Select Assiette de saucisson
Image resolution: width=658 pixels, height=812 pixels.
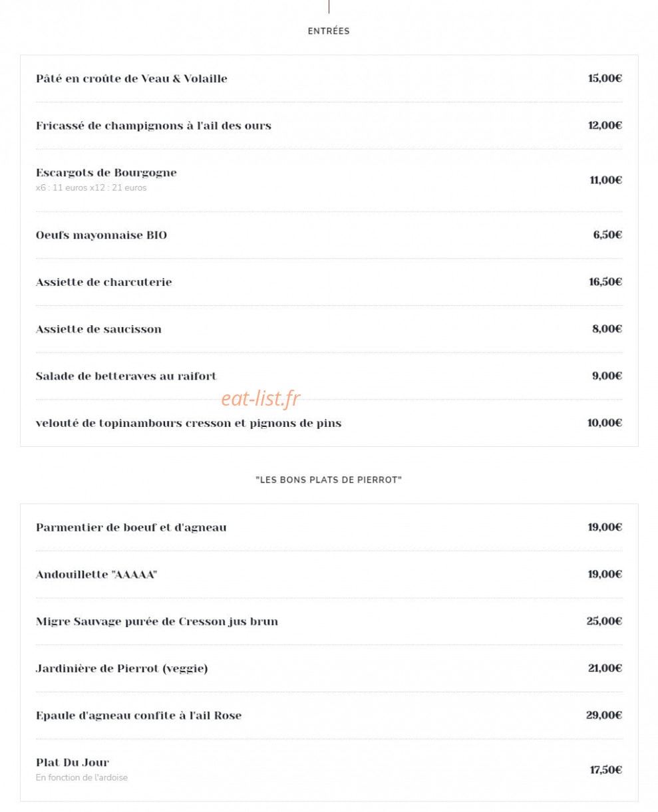click(x=98, y=329)
